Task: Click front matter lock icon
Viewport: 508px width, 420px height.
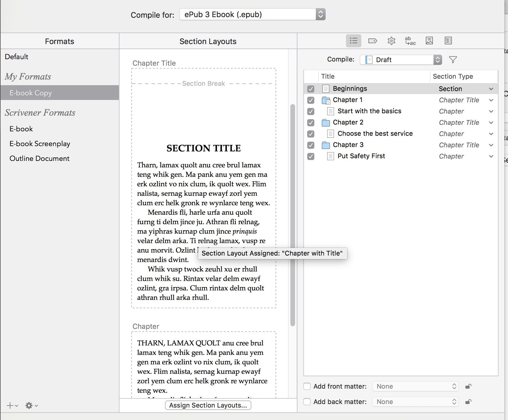Action: point(468,386)
